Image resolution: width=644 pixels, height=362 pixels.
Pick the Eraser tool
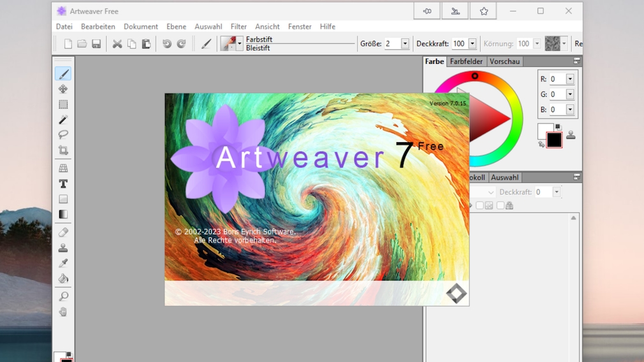tap(63, 233)
